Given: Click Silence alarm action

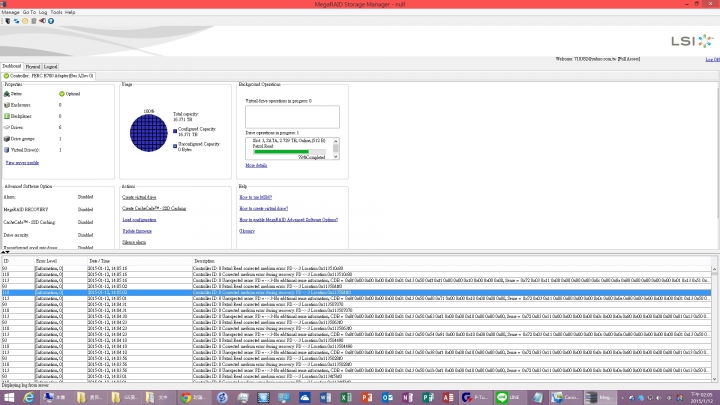Looking at the screenshot, I should pos(134,242).
